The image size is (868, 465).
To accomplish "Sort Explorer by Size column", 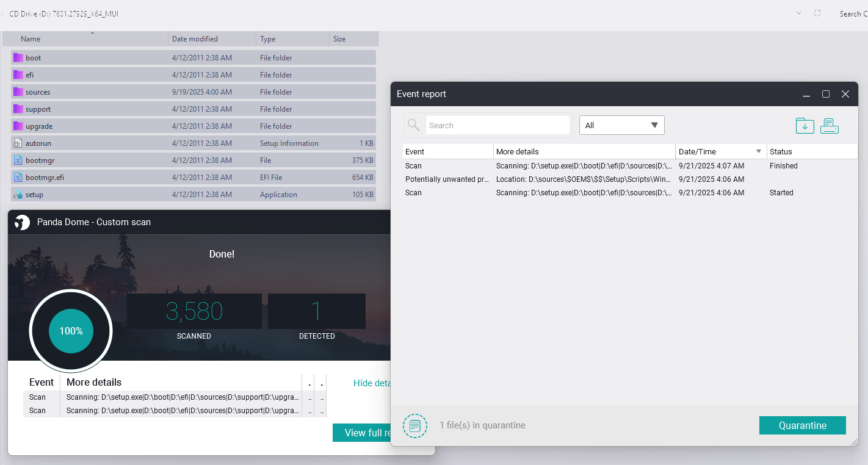I will (353, 38).
